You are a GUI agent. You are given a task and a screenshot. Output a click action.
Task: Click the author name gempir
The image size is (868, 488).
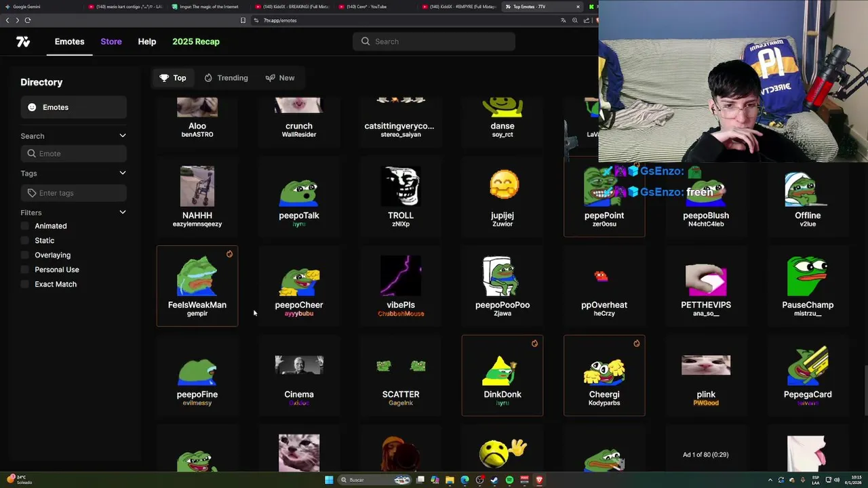pyautogui.click(x=197, y=314)
